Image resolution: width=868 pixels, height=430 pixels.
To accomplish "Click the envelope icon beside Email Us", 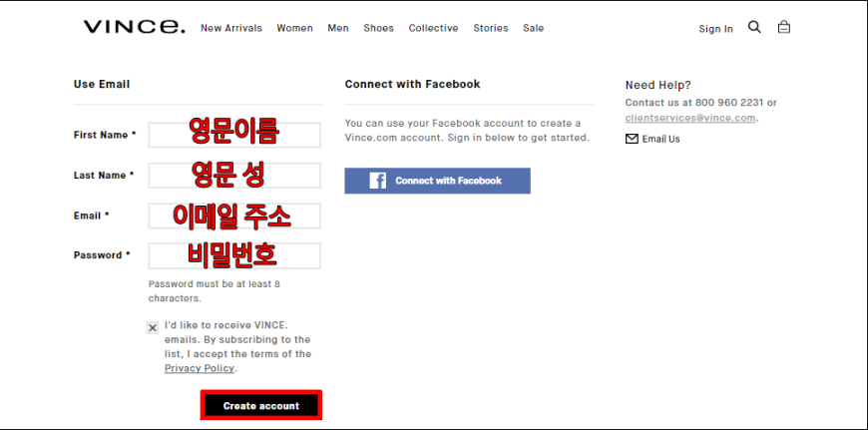I will click(632, 139).
